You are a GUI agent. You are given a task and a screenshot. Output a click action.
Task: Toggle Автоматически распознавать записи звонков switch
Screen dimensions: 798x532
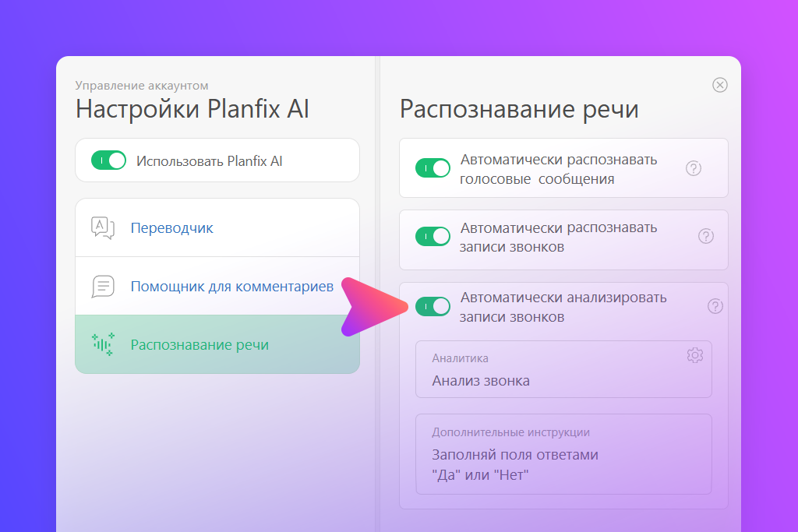433,237
